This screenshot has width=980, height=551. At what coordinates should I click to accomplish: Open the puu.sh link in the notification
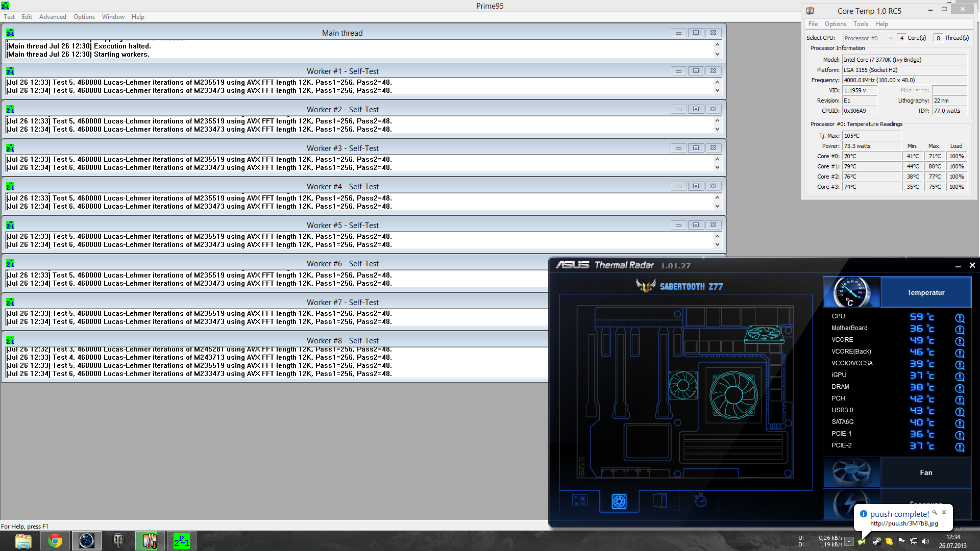(x=904, y=523)
